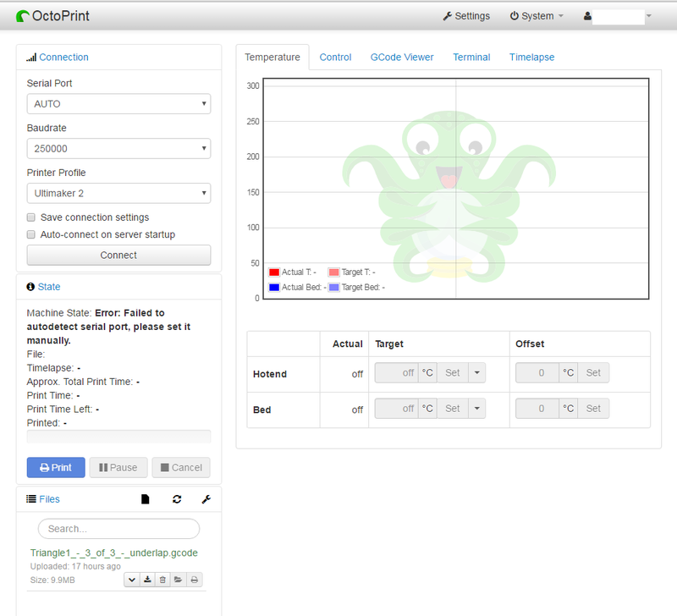Set the Hotend offset
The height and width of the screenshot is (616, 677).
(x=593, y=373)
